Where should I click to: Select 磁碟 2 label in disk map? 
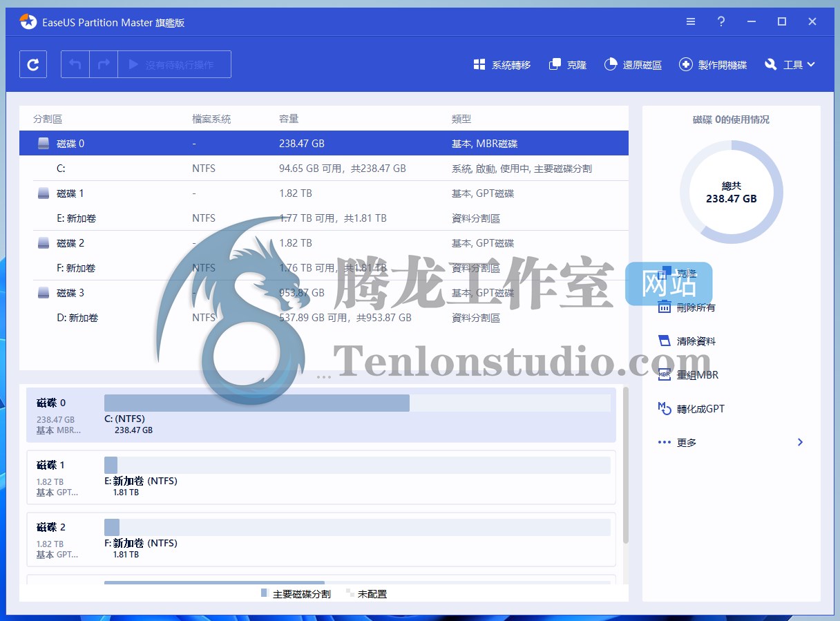click(x=51, y=527)
